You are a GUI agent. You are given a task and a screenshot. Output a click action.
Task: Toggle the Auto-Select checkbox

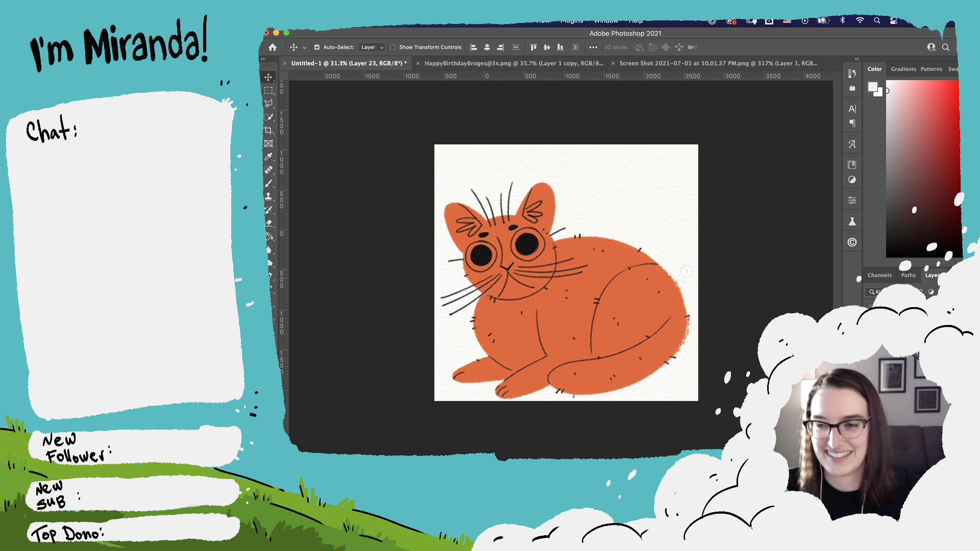[317, 47]
